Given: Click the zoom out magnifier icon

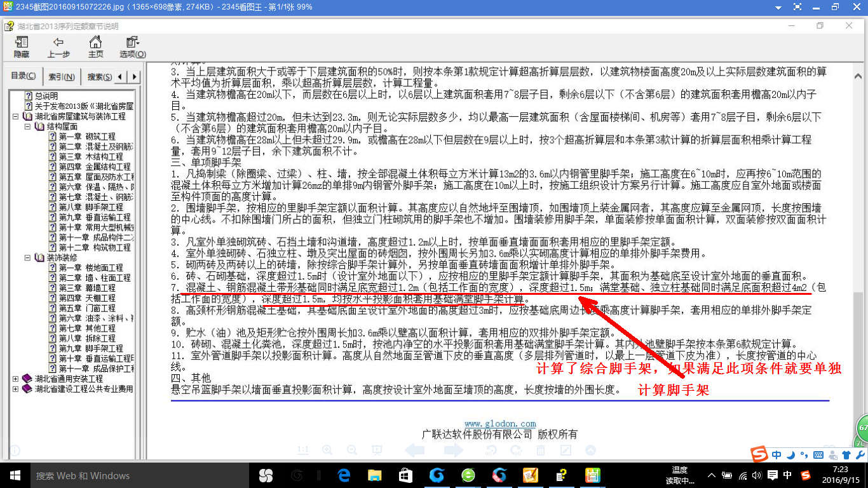Looking at the screenshot, I should 351,451.
